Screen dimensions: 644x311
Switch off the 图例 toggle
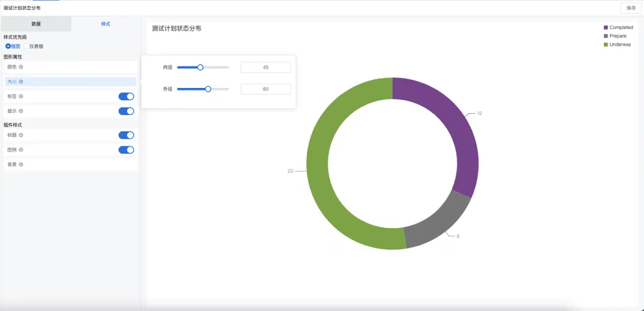[126, 150]
